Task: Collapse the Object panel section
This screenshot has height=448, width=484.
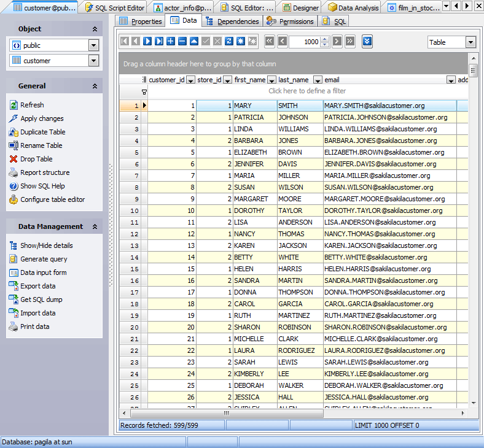Action: pyautogui.click(x=95, y=29)
